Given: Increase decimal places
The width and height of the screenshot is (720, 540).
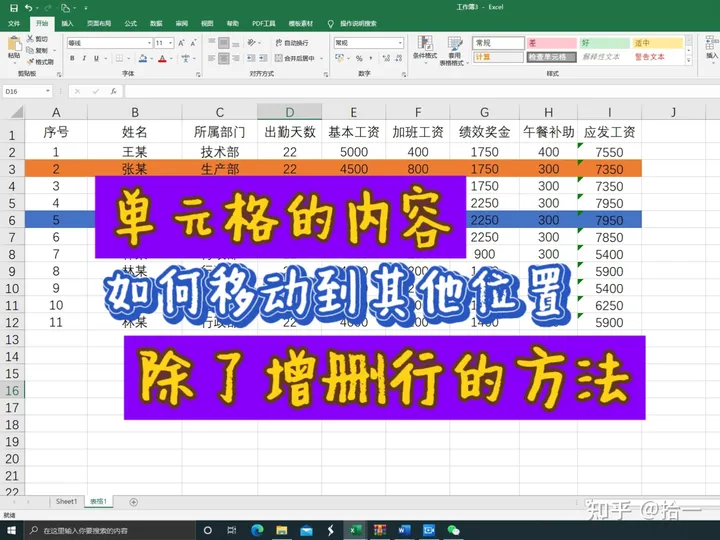Looking at the screenshot, I should 386,58.
